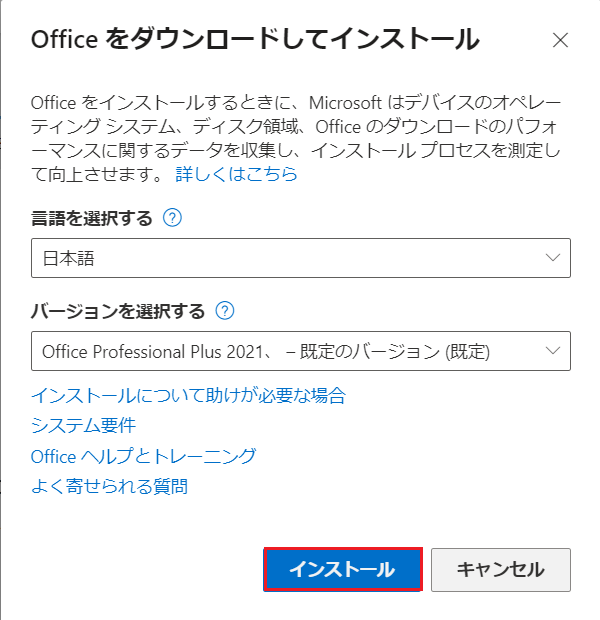Expand the version chevron arrow

(x=554, y=350)
